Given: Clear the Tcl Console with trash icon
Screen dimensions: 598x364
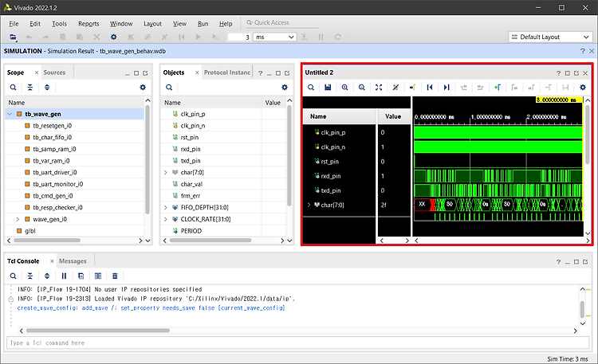Looking at the screenshot, I should 115,276.
